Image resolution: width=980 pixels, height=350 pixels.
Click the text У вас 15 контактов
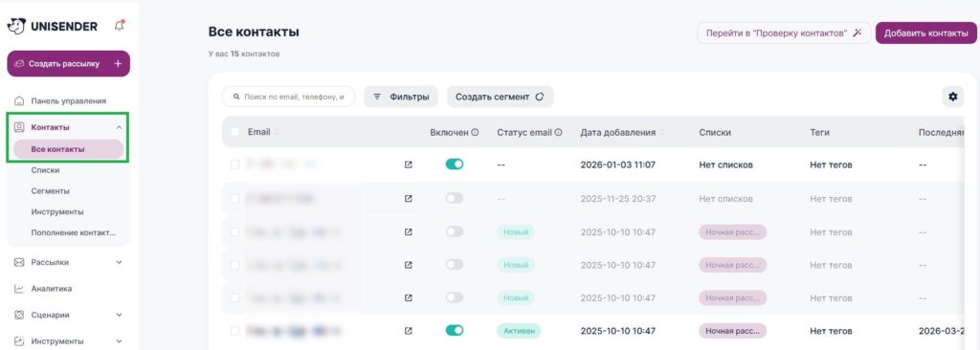[244, 55]
